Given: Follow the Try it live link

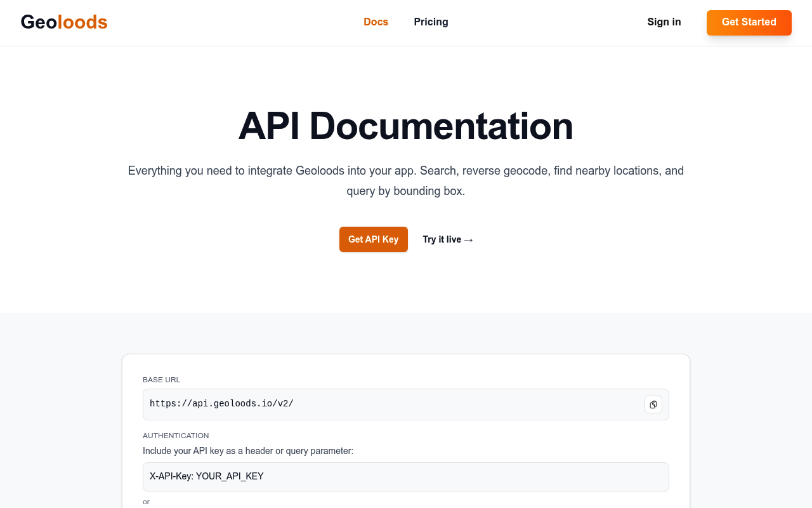Looking at the screenshot, I should click(x=448, y=239).
